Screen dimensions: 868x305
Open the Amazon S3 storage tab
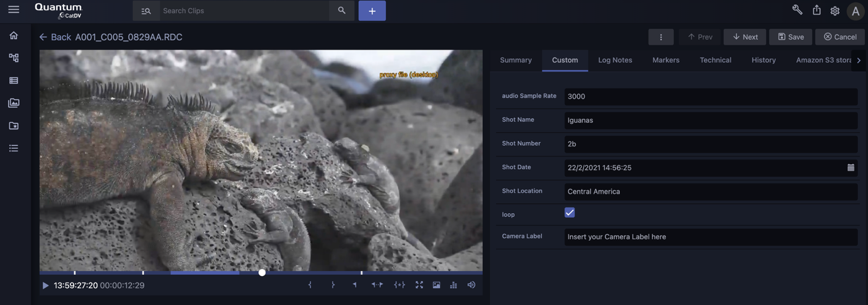point(823,60)
